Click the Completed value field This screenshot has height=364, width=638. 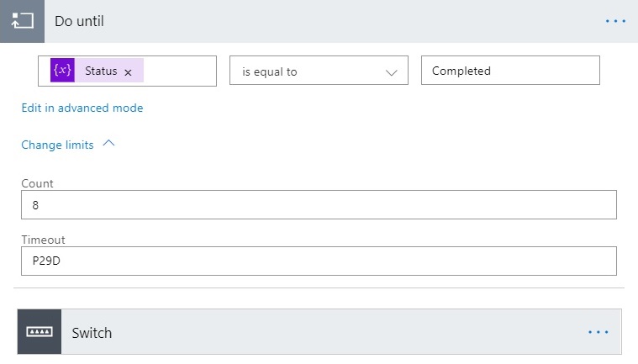pyautogui.click(x=510, y=71)
